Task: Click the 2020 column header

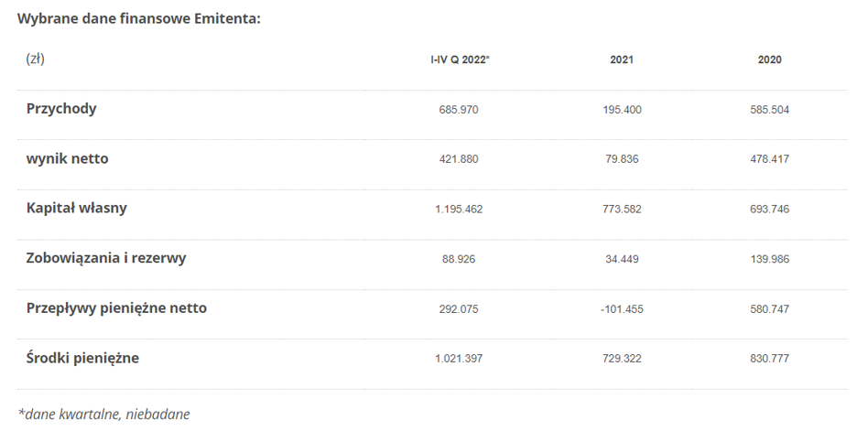Action: point(770,59)
